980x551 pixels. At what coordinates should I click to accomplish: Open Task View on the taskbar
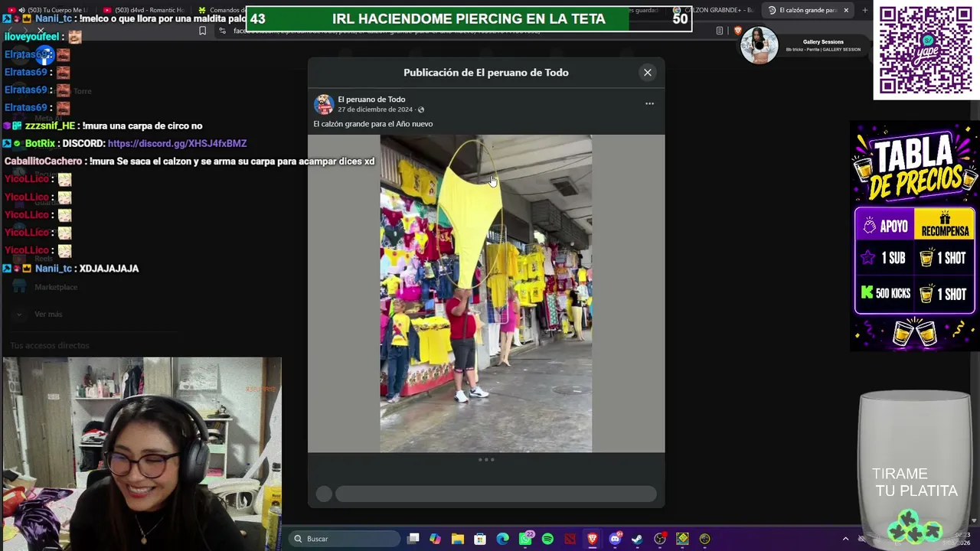click(x=413, y=539)
